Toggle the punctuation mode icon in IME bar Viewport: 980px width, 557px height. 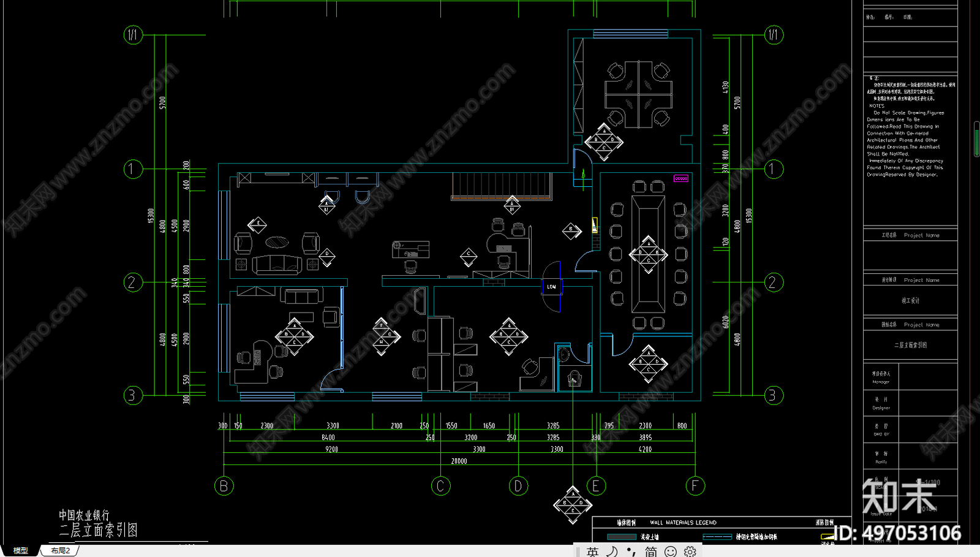[631, 551]
